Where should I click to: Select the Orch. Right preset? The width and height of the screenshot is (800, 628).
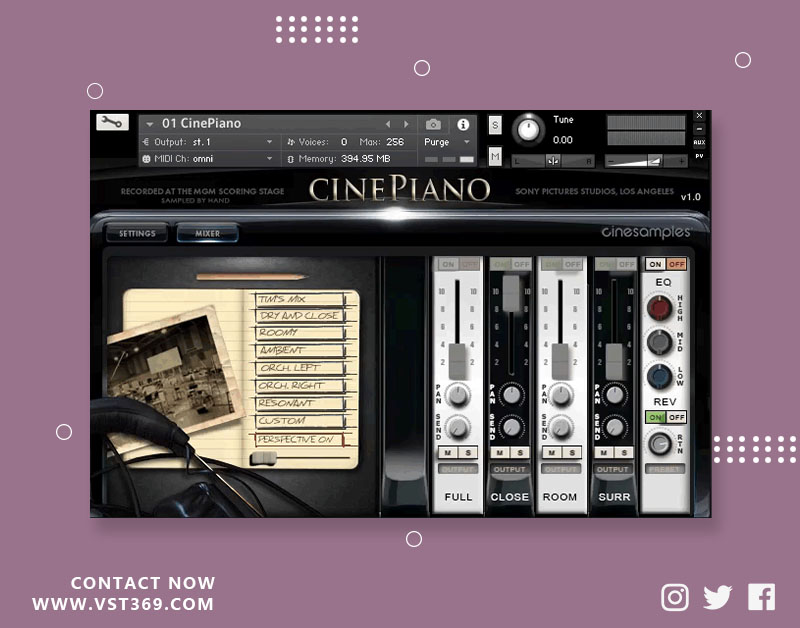pos(299,386)
